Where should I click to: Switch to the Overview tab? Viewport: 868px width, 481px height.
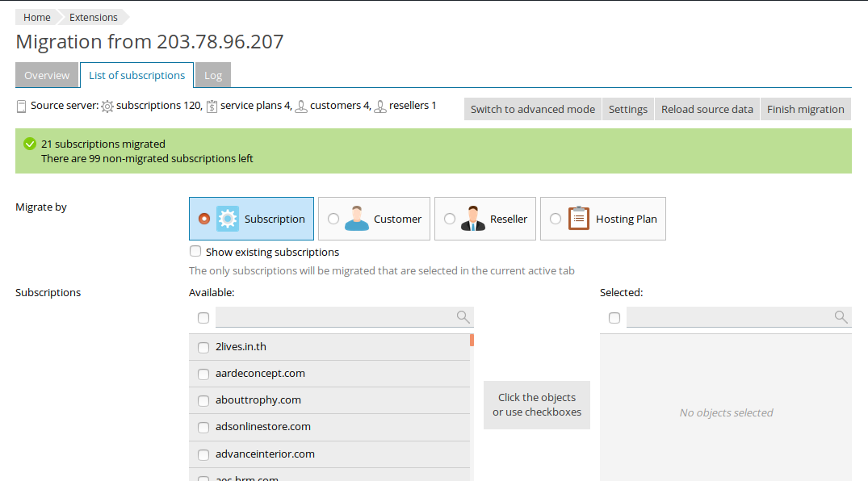47,75
